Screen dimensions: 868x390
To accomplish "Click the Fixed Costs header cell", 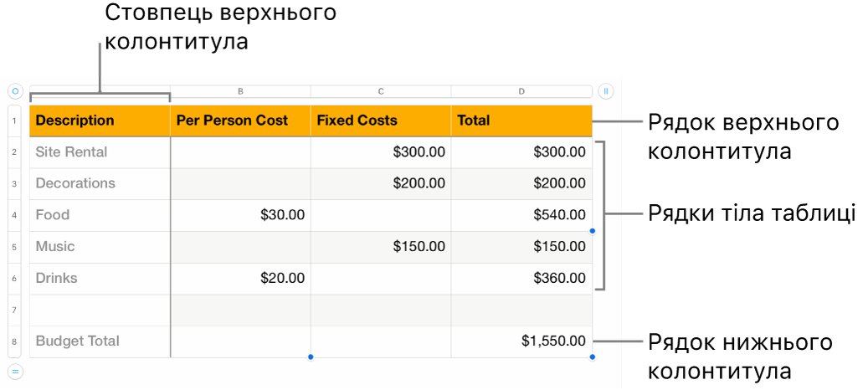I will click(381, 121).
